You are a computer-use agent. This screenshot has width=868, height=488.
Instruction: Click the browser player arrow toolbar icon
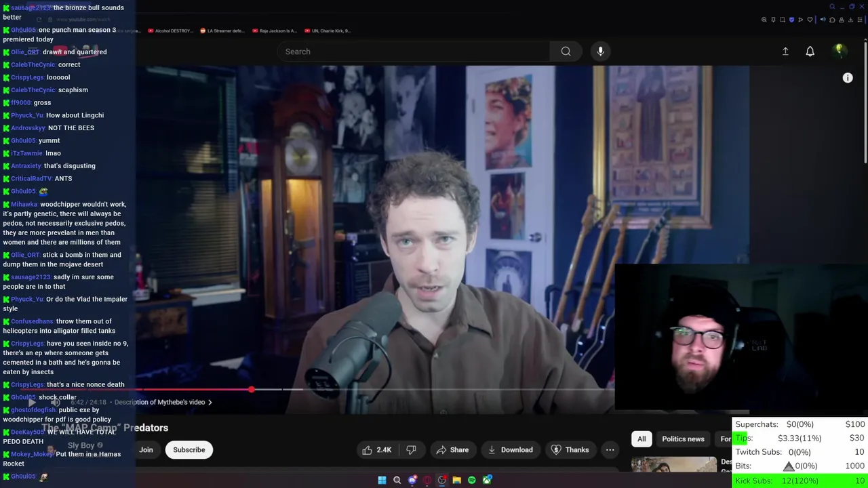[x=800, y=20]
